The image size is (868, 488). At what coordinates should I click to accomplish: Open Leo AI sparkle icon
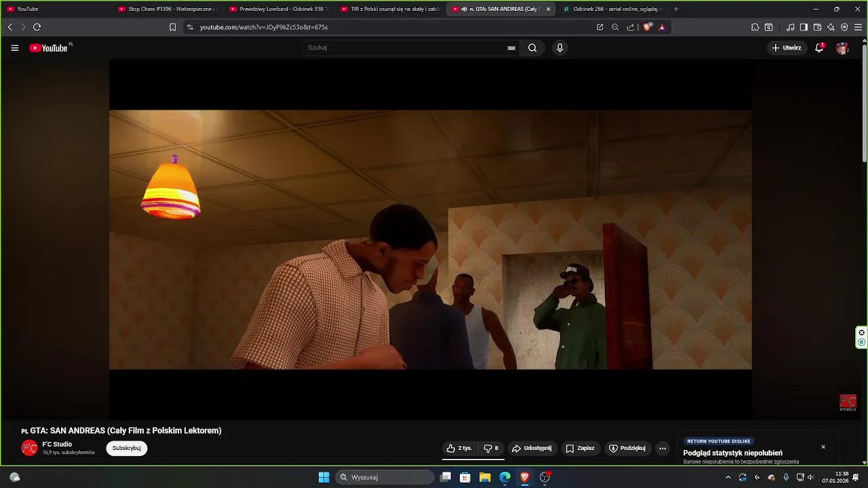click(x=831, y=27)
